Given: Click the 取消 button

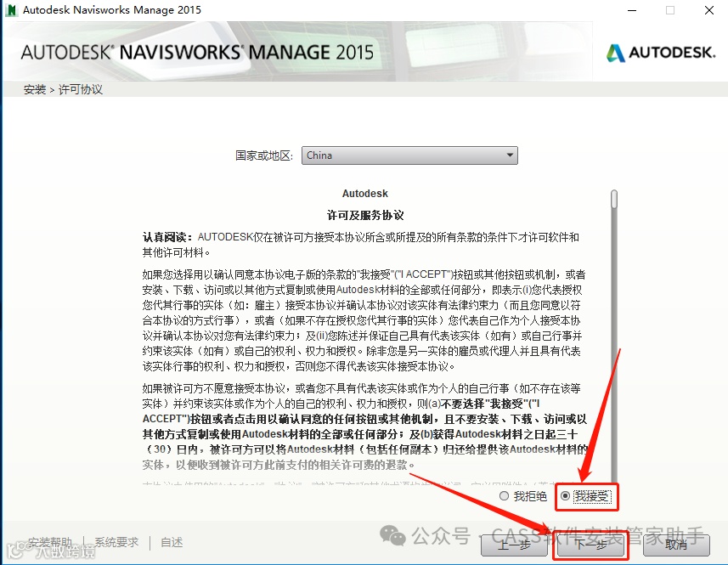Looking at the screenshot, I should coord(676,545).
